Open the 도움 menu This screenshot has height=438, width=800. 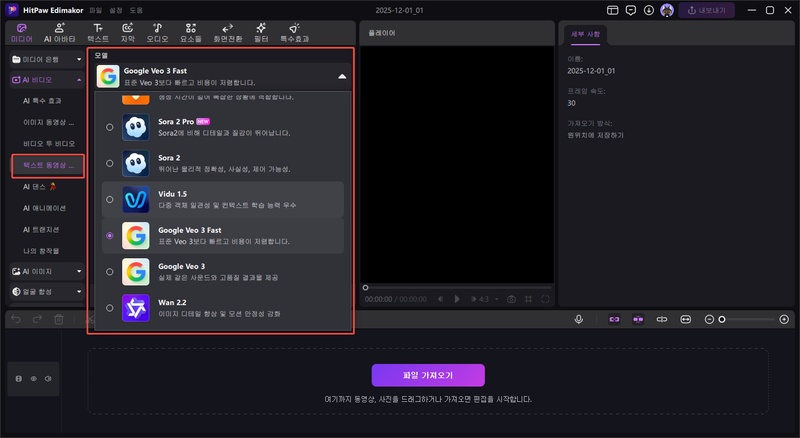pos(136,10)
